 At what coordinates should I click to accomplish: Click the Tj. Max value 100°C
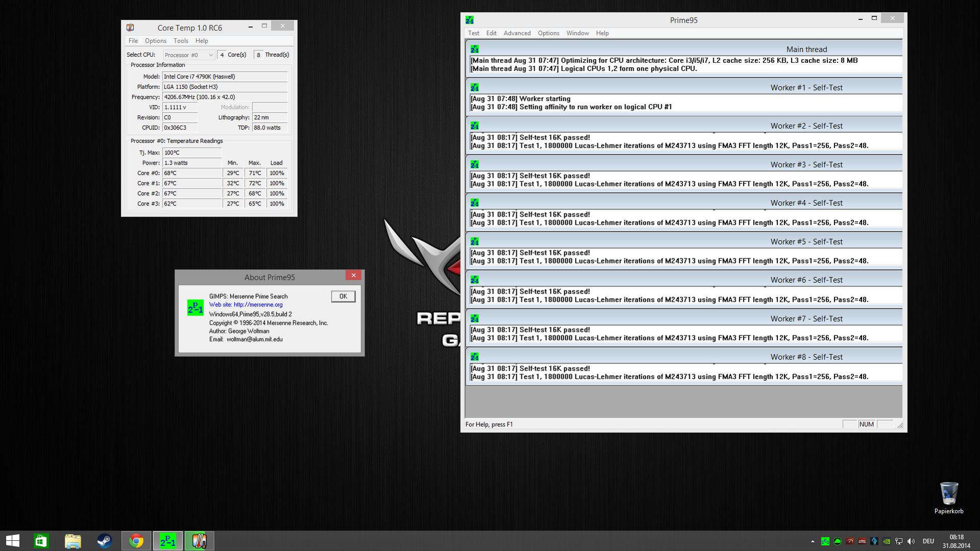192,153
